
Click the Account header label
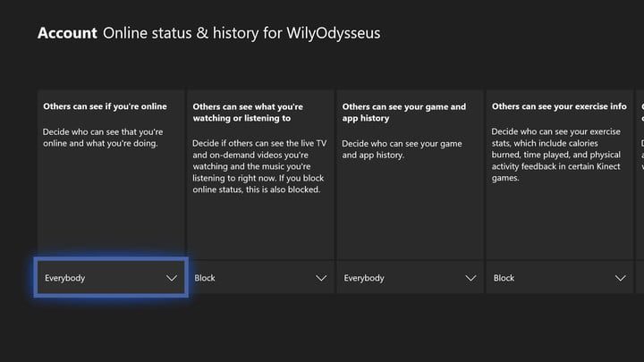[67, 34]
